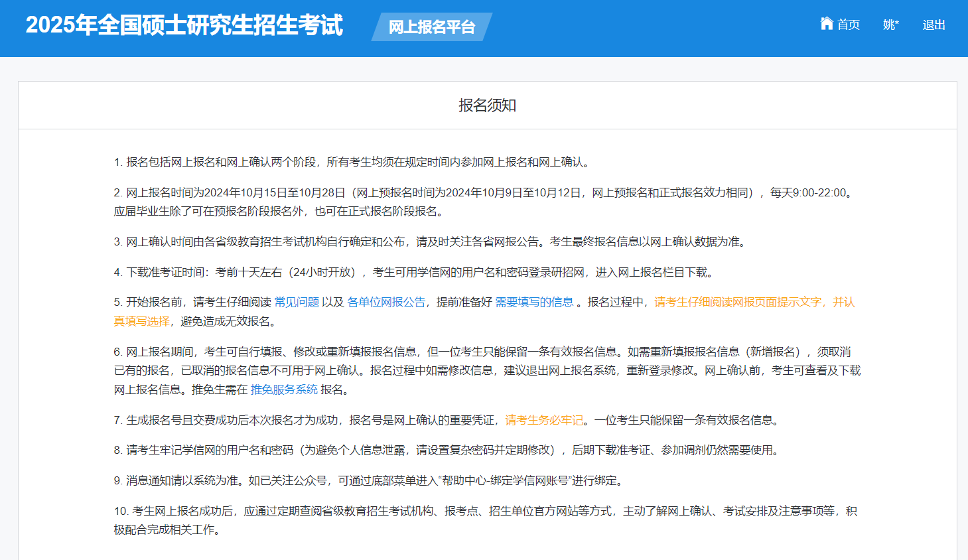Screen dimensions: 968x560
Task: Click the orange 请考生务必牢记 text
Action: 544,420
